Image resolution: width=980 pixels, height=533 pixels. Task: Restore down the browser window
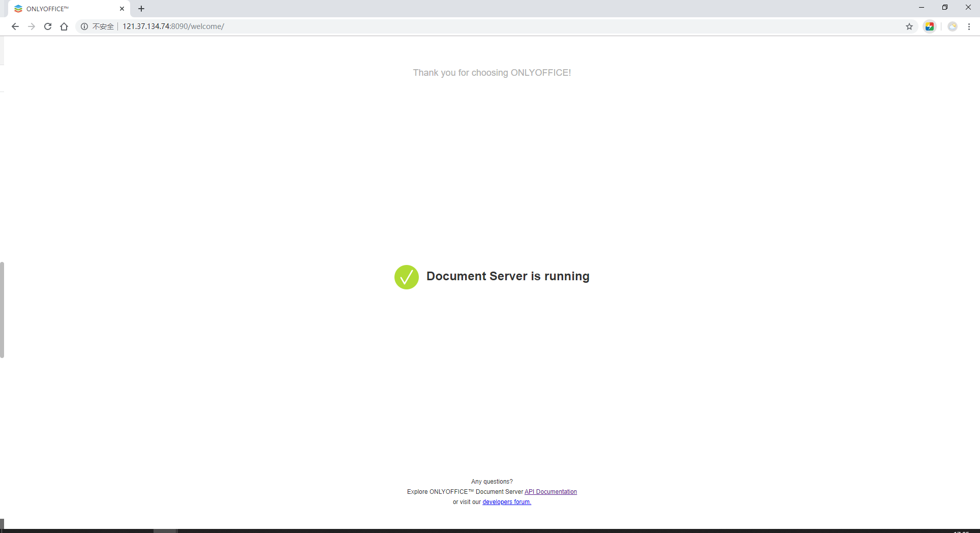click(945, 8)
